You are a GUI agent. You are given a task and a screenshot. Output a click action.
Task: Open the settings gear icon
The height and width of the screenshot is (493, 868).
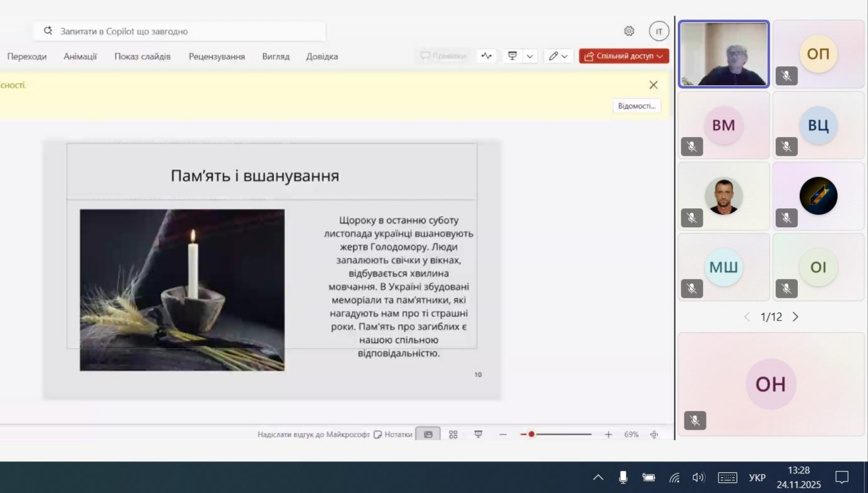(x=629, y=31)
